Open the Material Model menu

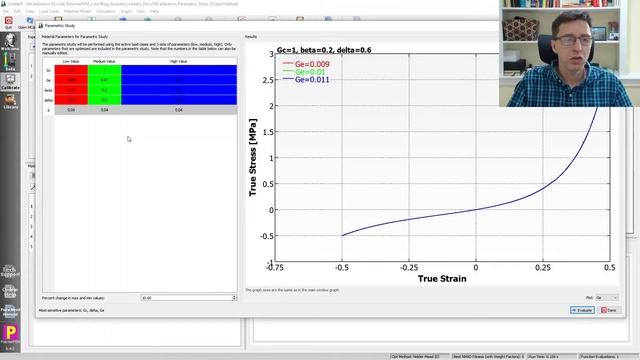[x=78, y=11]
